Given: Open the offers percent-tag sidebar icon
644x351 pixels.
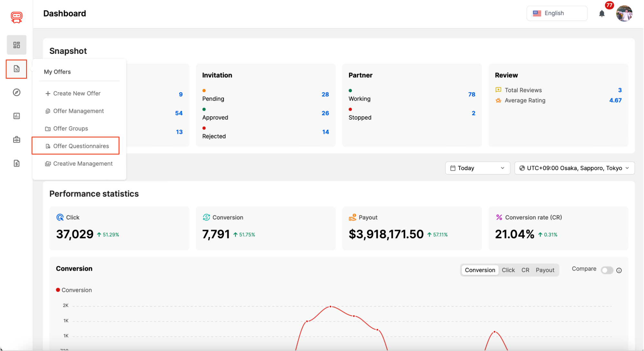Looking at the screenshot, I should point(16,69).
